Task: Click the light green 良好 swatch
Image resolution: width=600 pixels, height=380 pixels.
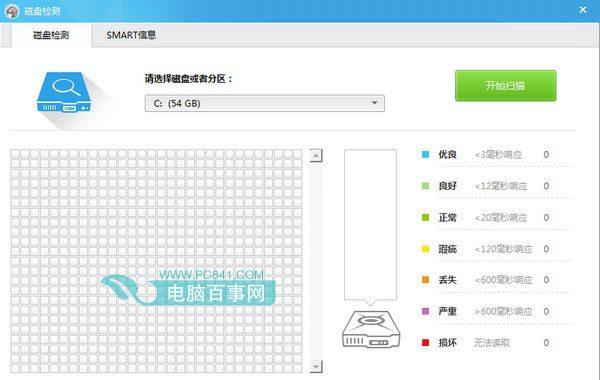Action: pos(425,186)
